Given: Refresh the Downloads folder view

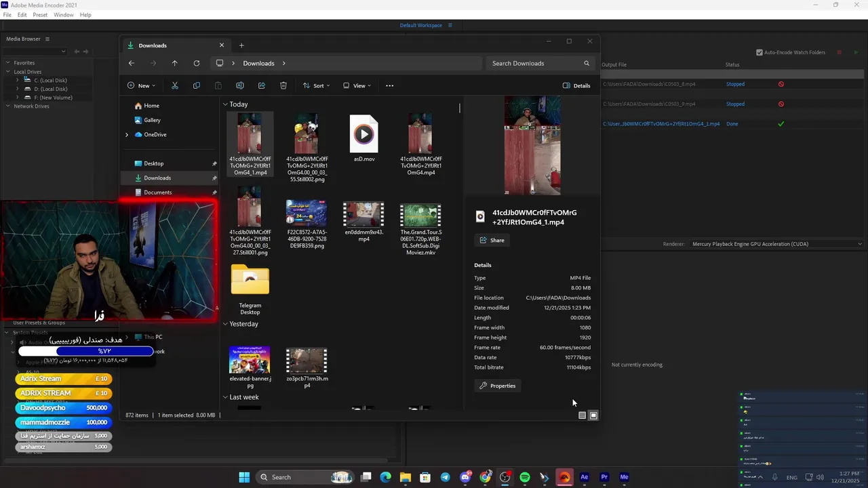Looking at the screenshot, I should tap(197, 63).
